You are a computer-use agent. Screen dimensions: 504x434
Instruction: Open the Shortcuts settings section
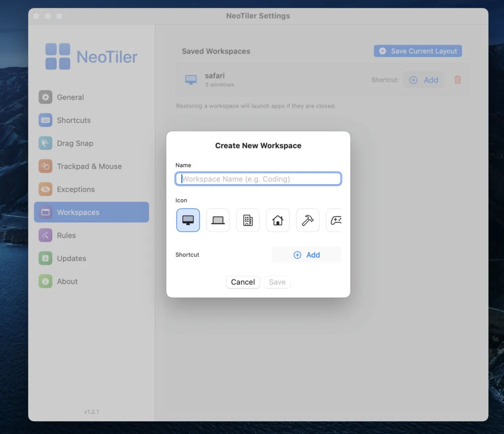(91, 120)
